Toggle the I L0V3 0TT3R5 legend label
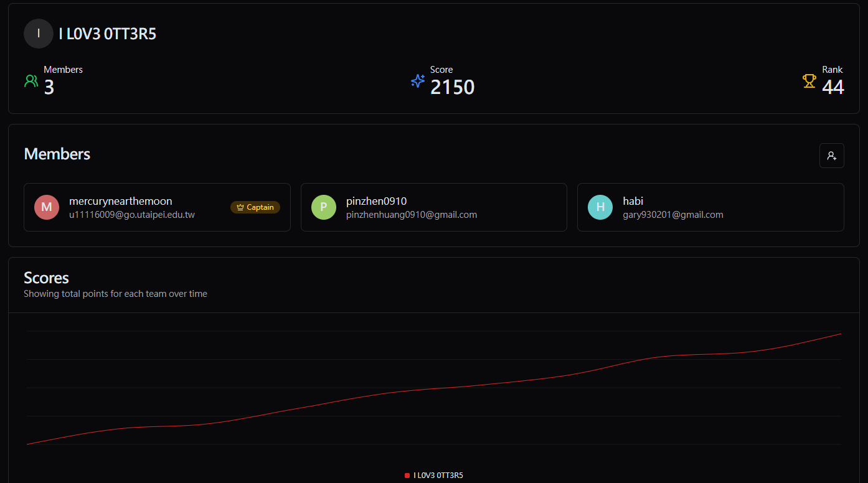 coord(438,476)
